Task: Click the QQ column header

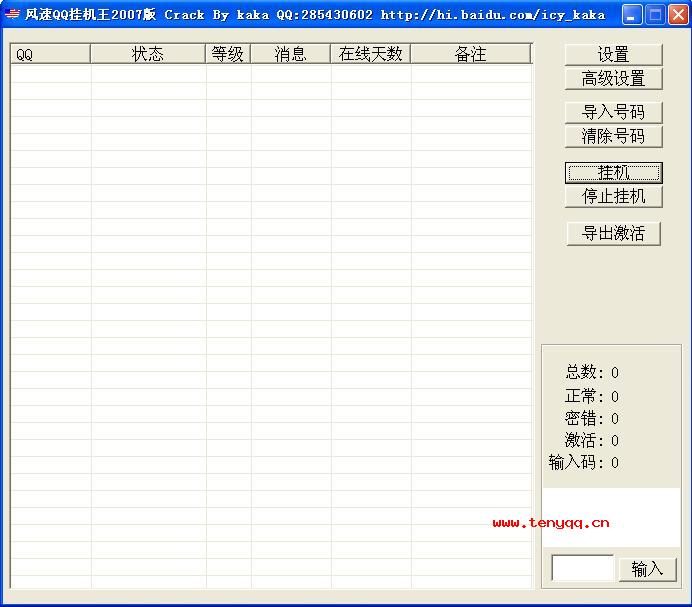Action: click(50, 54)
